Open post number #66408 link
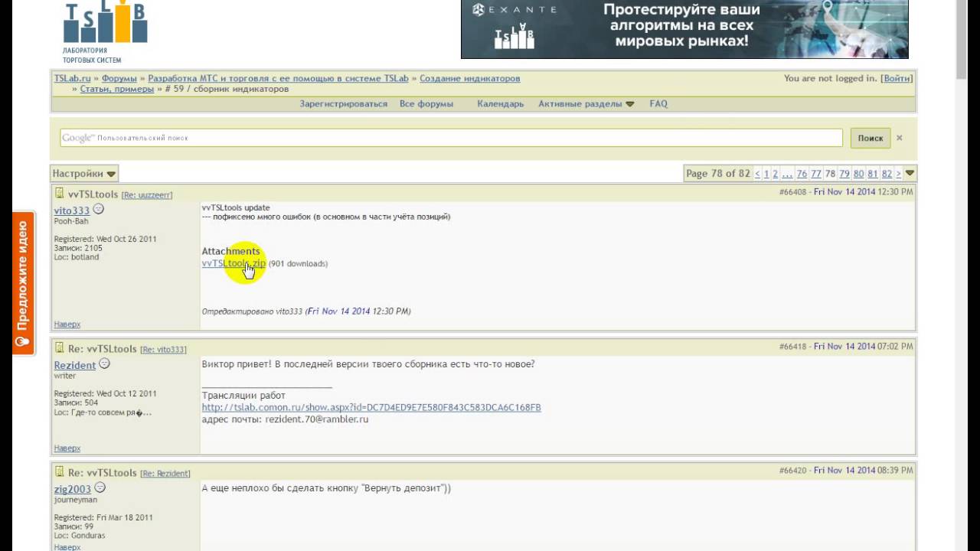 tap(793, 192)
